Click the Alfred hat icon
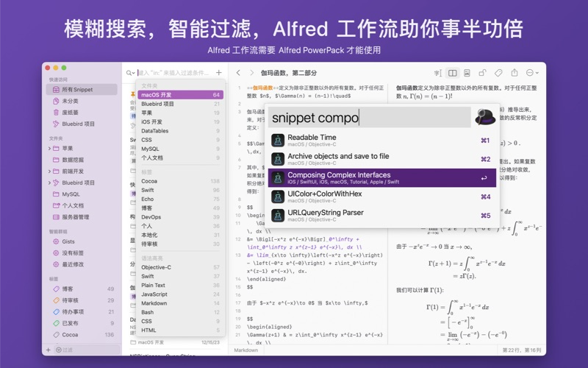Viewport: 588px width, 368px height. 485,117
